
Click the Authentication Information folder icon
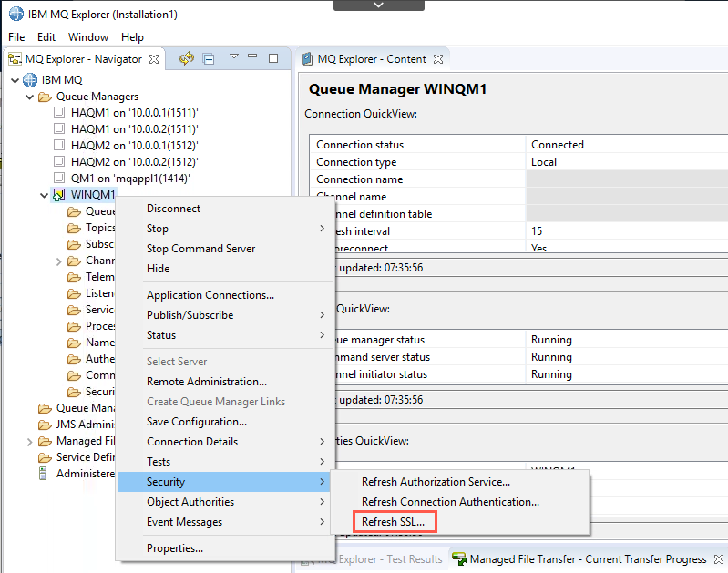75,359
